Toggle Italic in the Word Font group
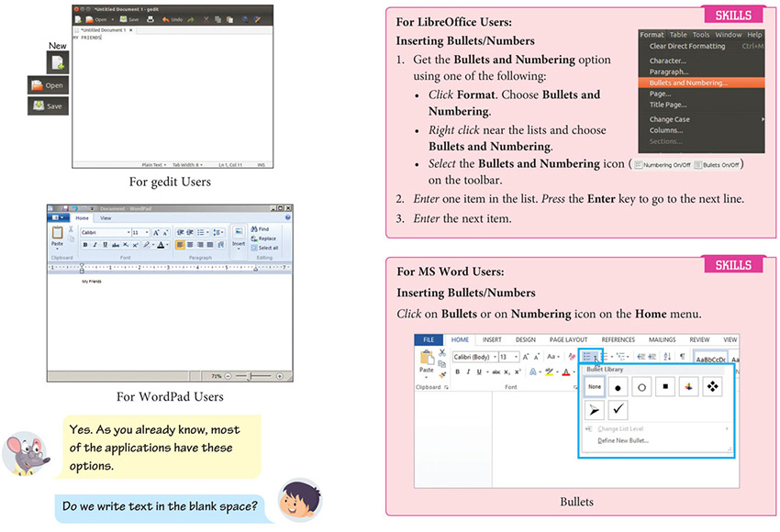Viewport: 780px width, 532px height. (467, 371)
